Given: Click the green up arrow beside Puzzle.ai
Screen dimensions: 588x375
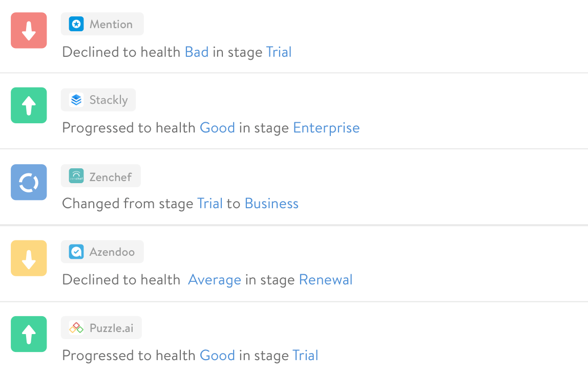Looking at the screenshot, I should point(29,334).
